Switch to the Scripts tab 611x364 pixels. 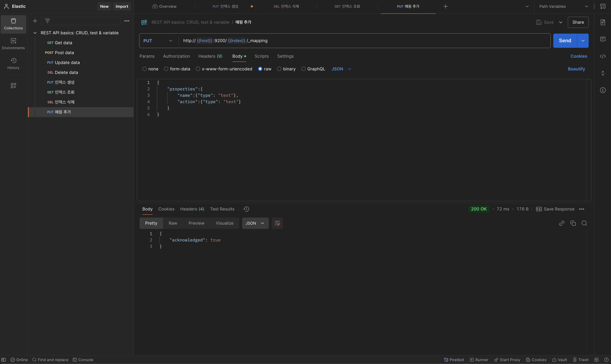(x=262, y=56)
